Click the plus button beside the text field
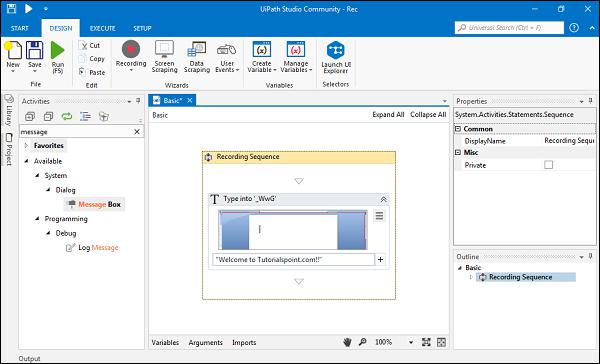Image resolution: width=600 pixels, height=364 pixels. [380, 260]
